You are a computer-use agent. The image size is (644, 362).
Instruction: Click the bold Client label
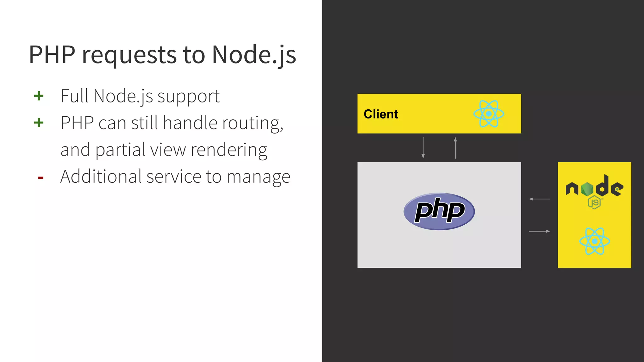(x=381, y=114)
